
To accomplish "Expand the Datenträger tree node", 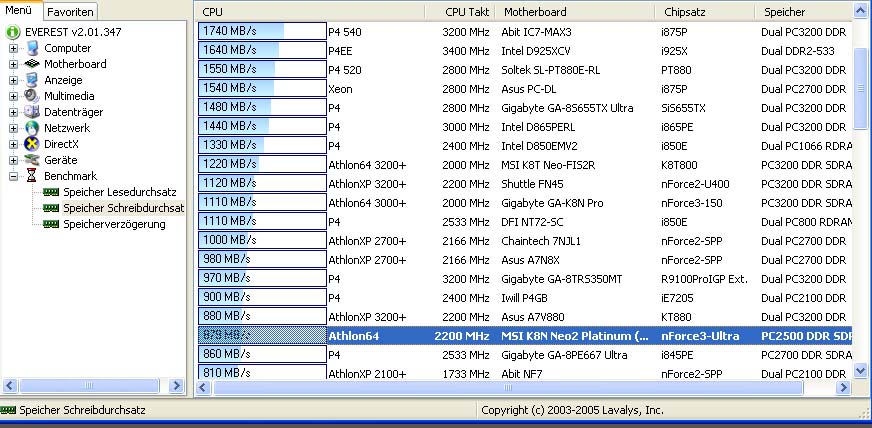I will click(13, 112).
